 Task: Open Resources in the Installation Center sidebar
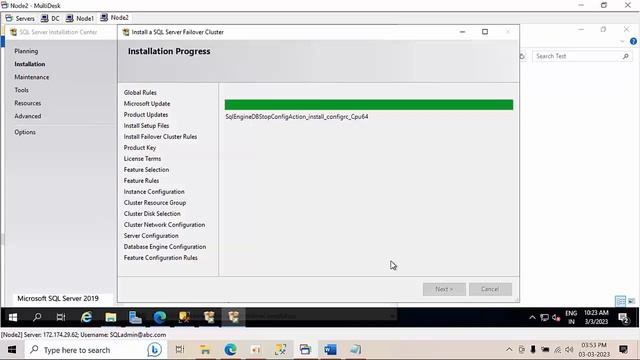click(x=28, y=103)
